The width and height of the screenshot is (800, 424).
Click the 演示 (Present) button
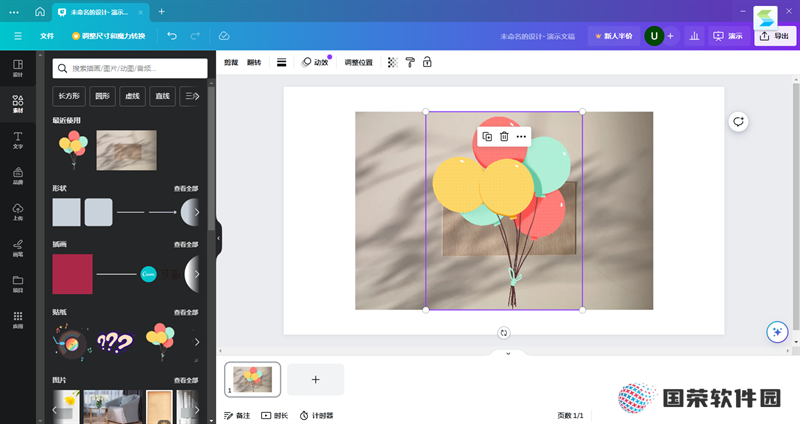pyautogui.click(x=728, y=36)
